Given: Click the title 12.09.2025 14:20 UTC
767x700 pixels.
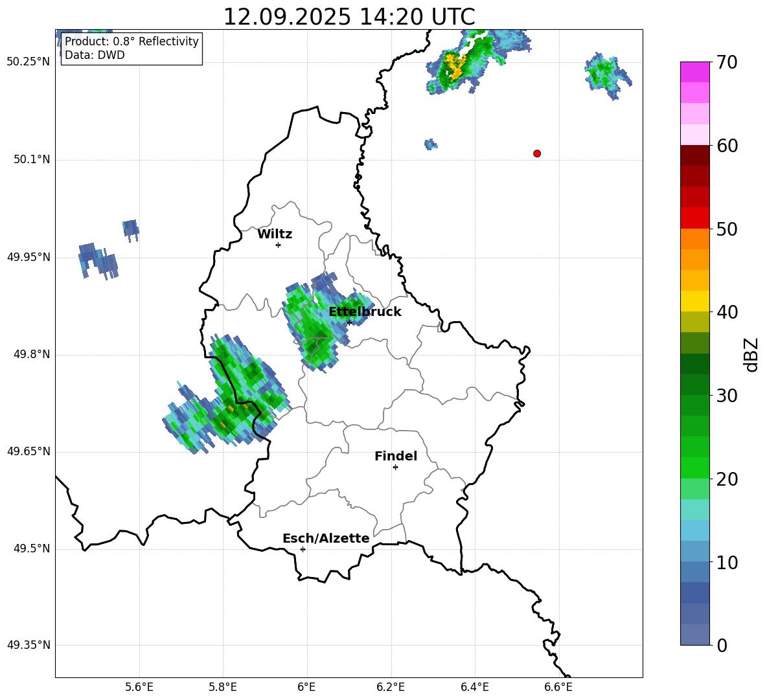Looking at the screenshot, I should pyautogui.click(x=349, y=17).
